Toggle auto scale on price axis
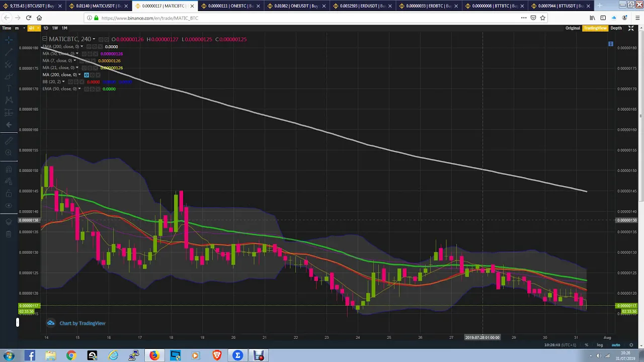Screen dimensions: 644x362 [616, 345]
